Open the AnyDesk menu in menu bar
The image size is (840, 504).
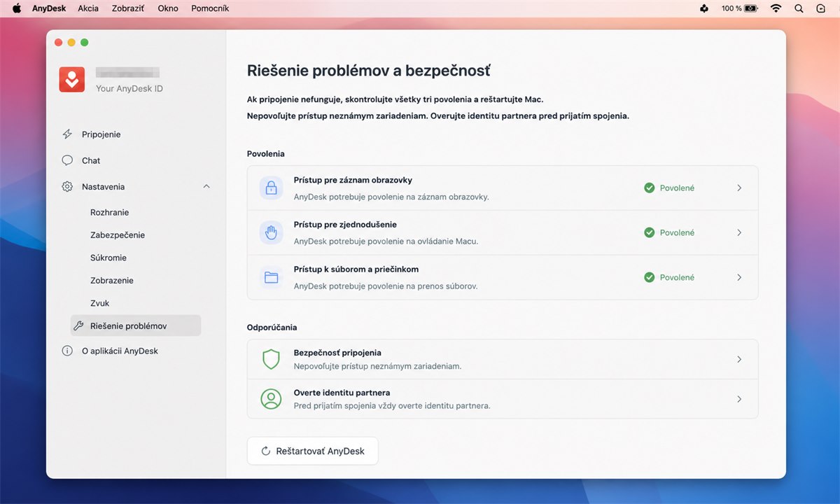point(49,8)
